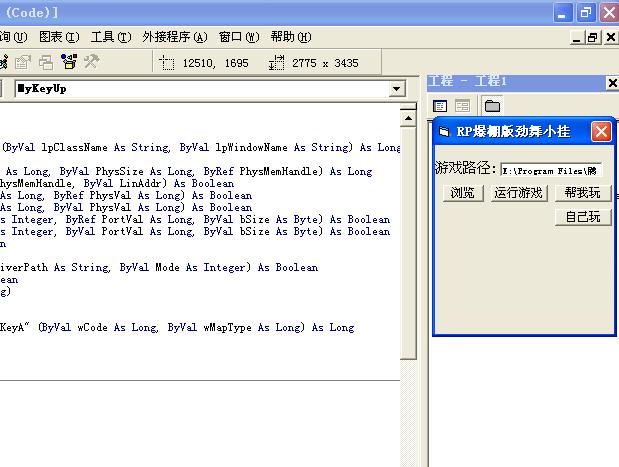Open the Properties Window from the toolbar
The image size is (619, 467).
click(25, 62)
